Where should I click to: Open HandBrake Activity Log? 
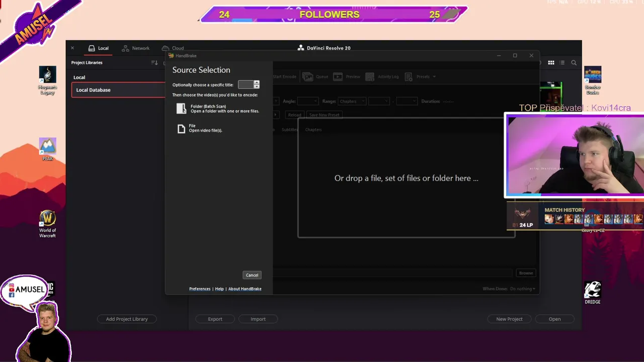click(x=382, y=76)
